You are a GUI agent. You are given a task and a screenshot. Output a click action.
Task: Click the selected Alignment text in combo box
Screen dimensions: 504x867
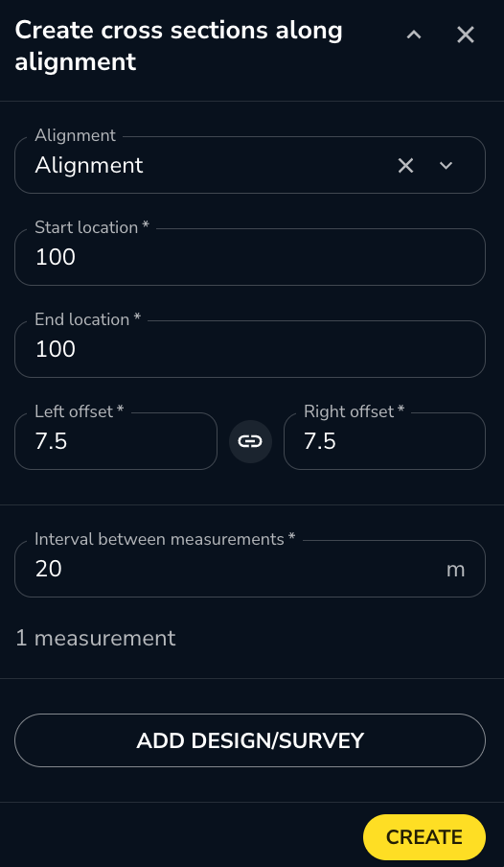coord(89,165)
